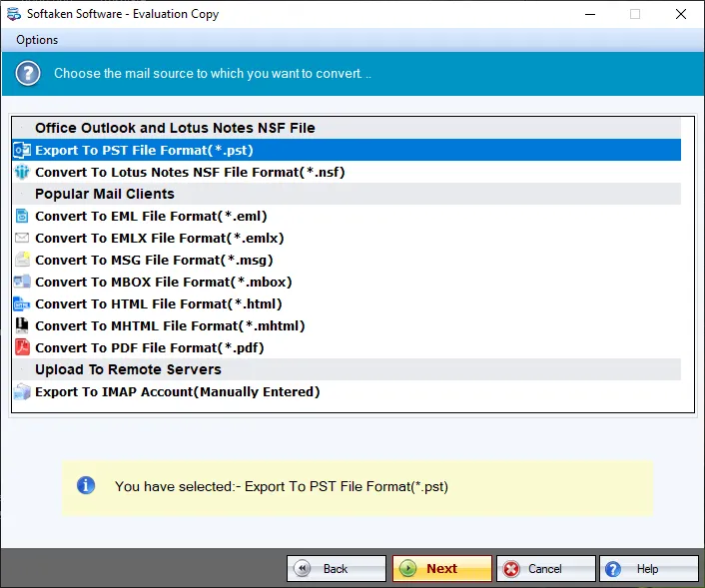Click the Office Outlook and Lotus Notes header
The image size is (705, 588).
tap(347, 128)
